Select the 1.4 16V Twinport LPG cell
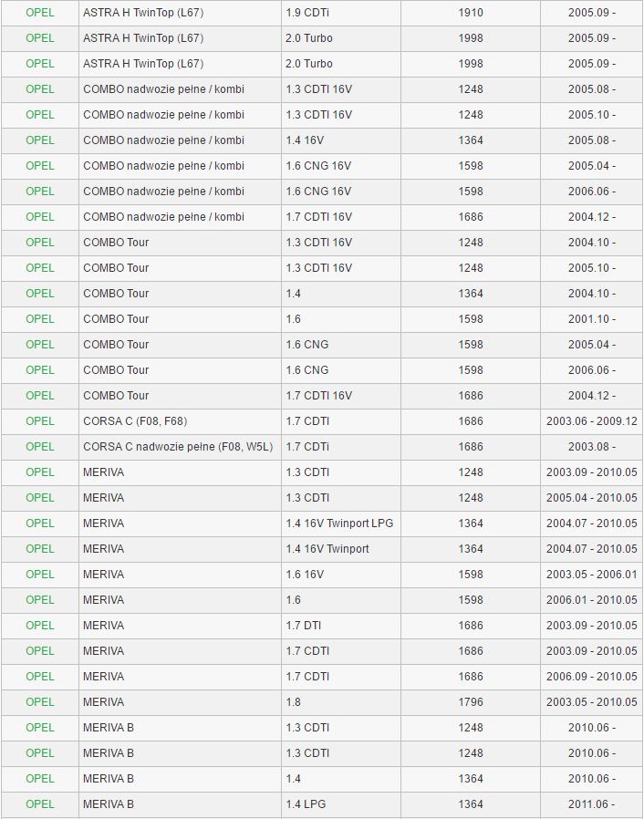This screenshot has width=644, height=819. tap(339, 524)
